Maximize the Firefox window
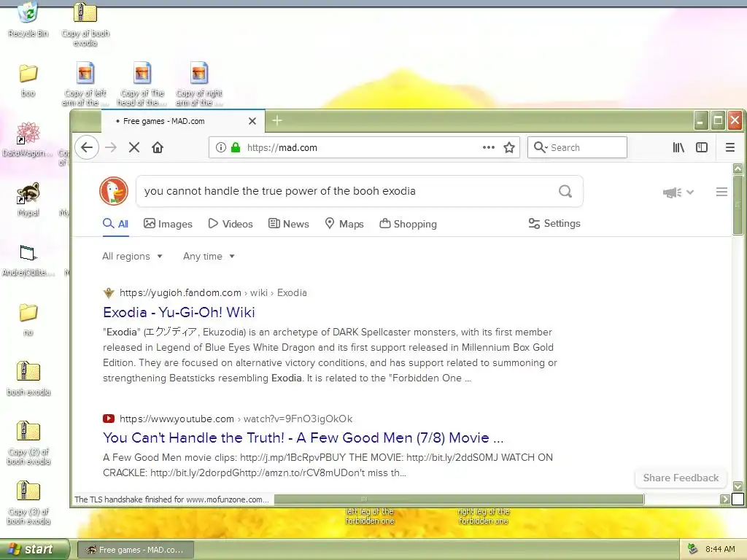The image size is (747, 560). (718, 120)
